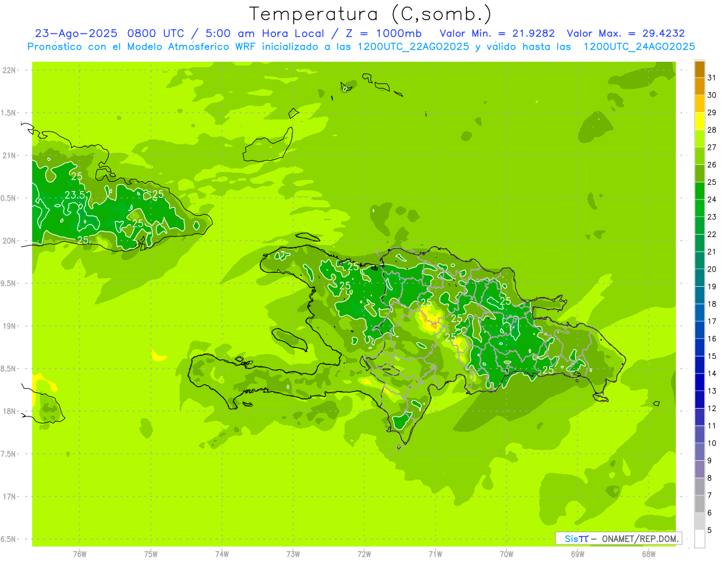Click the '20N' latitude axis label
This screenshot has height=562, width=728.
pos(9,241)
